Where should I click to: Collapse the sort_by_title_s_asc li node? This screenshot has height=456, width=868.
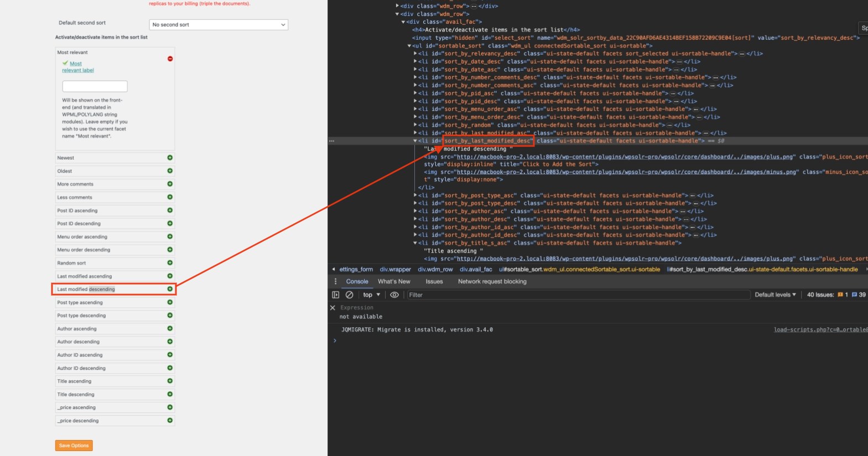(415, 243)
